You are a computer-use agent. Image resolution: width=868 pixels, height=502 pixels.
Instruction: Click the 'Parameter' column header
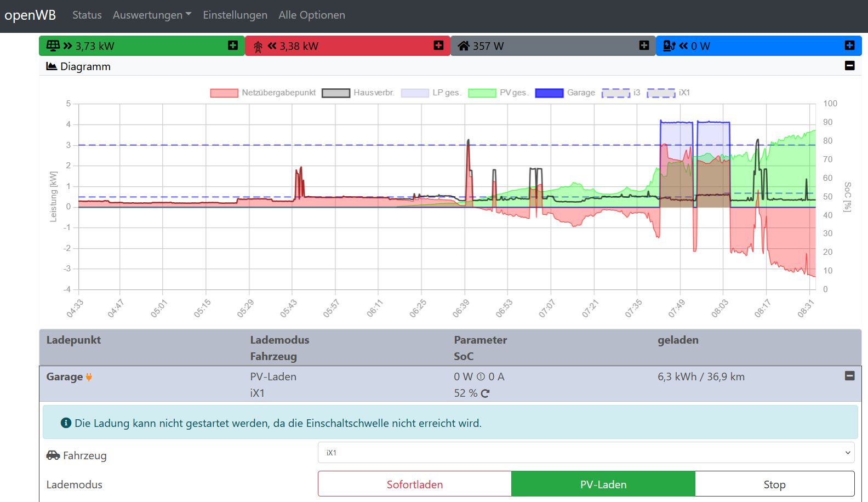coord(481,340)
